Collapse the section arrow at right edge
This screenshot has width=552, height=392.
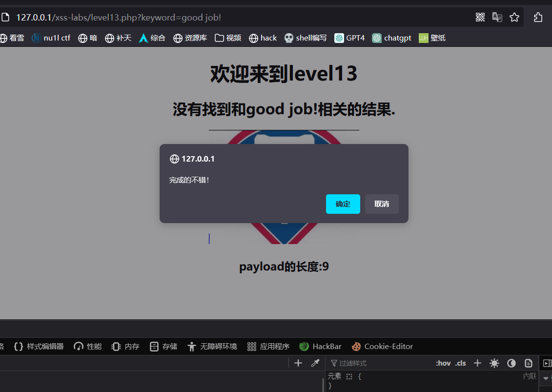[x=546, y=377]
